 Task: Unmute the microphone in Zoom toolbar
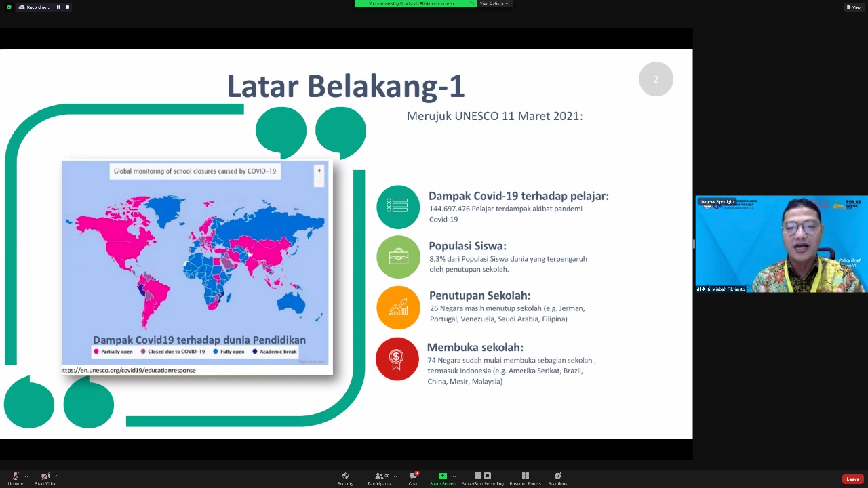tap(15, 479)
